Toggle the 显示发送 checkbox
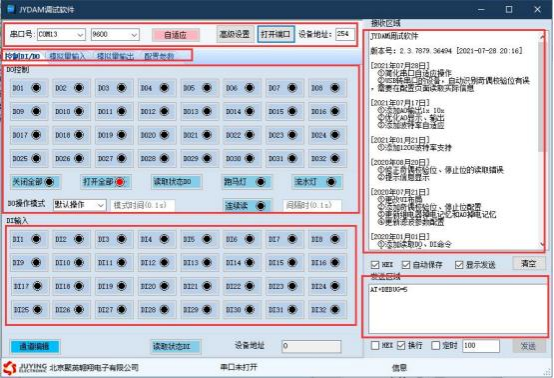This screenshot has width=554, height=378. coord(459,265)
